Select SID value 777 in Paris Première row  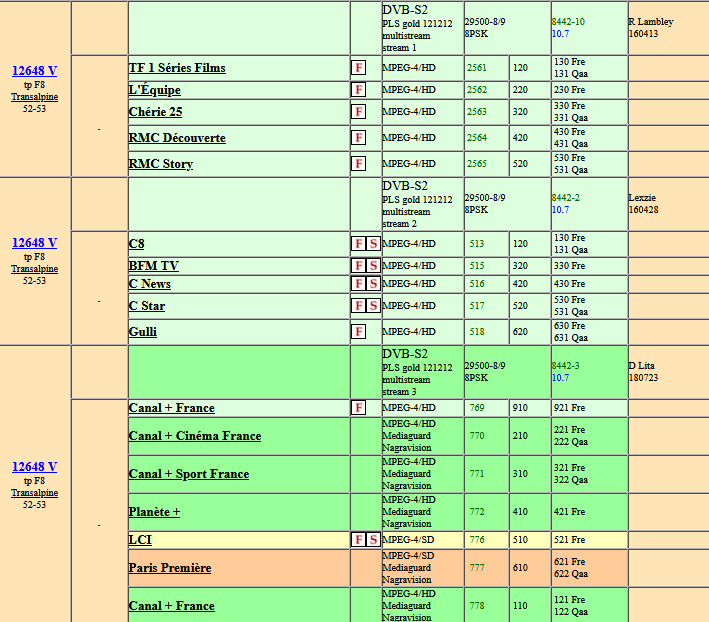point(477,568)
